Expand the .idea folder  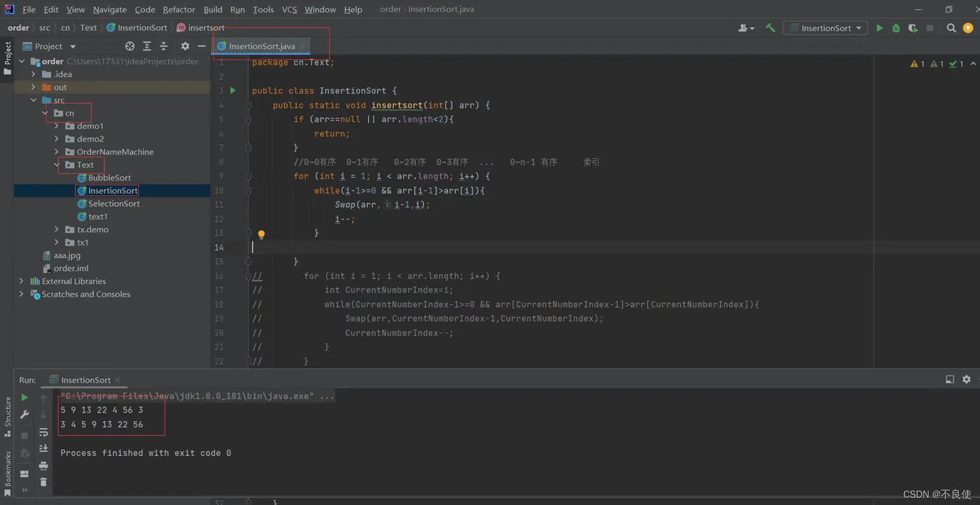33,74
